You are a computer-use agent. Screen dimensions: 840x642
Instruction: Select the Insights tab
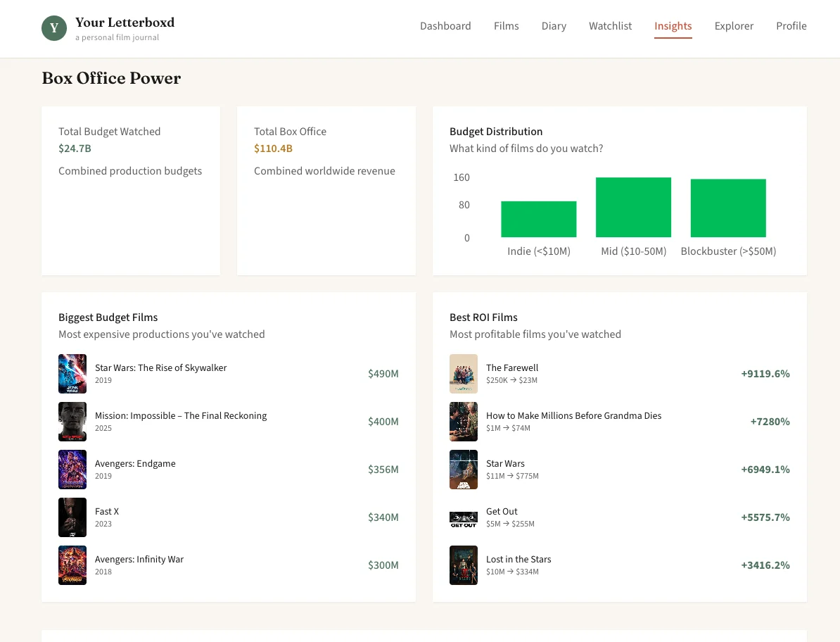click(x=673, y=26)
